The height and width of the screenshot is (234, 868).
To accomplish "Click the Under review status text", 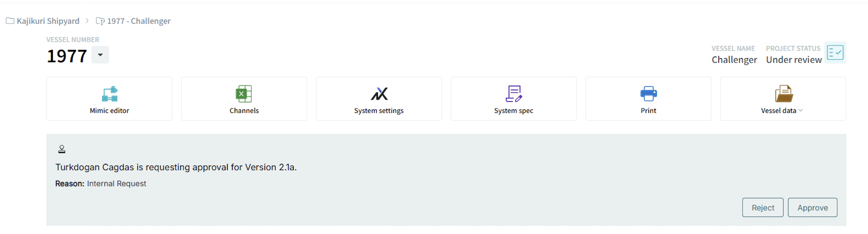I will click(x=794, y=60).
